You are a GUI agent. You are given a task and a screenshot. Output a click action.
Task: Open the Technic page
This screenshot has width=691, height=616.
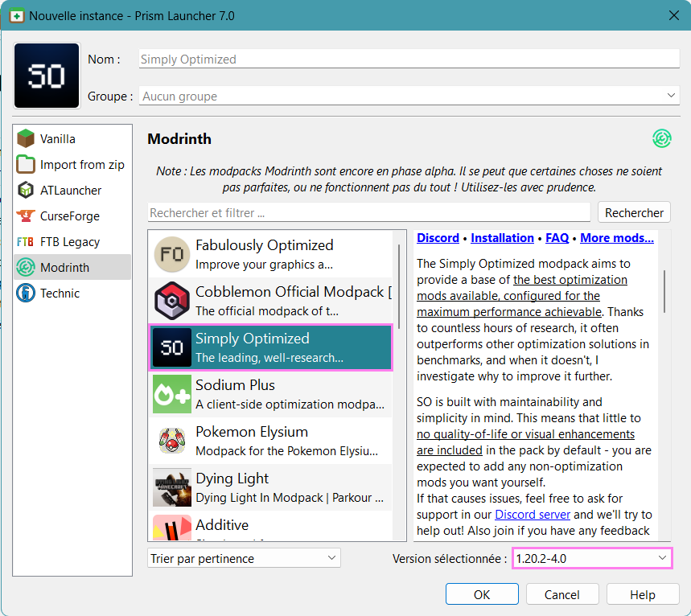[72, 293]
